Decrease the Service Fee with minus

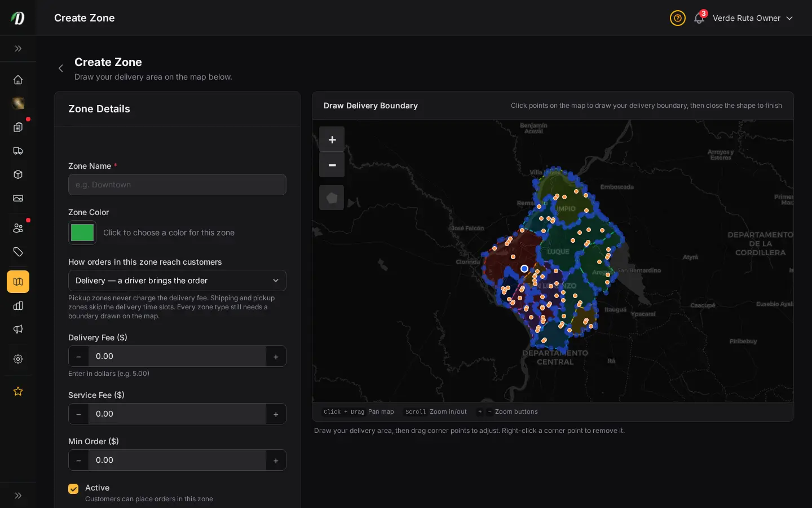click(x=78, y=414)
